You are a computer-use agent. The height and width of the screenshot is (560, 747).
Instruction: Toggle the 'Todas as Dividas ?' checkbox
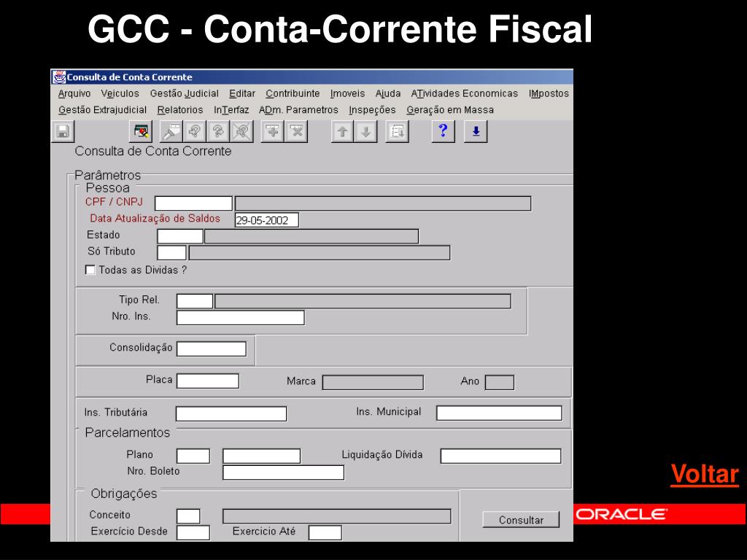coord(90,270)
